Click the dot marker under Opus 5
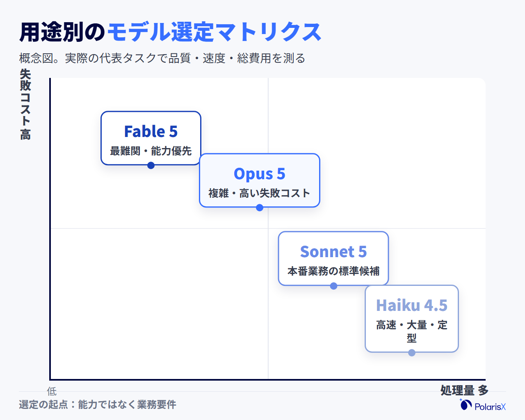Image resolution: width=525 pixels, height=420 pixels. coord(260,208)
